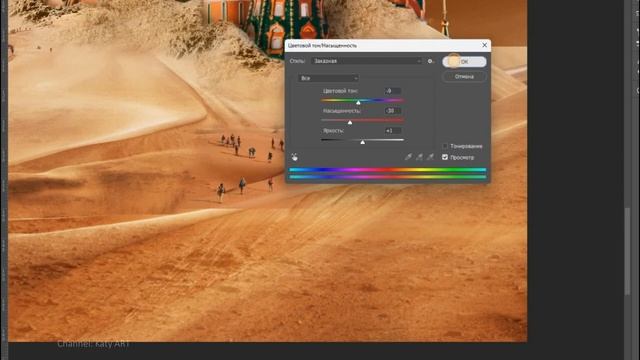This screenshot has width=640, height=360.
Task: Open the Стиль preset dropdown
Action: point(367,61)
